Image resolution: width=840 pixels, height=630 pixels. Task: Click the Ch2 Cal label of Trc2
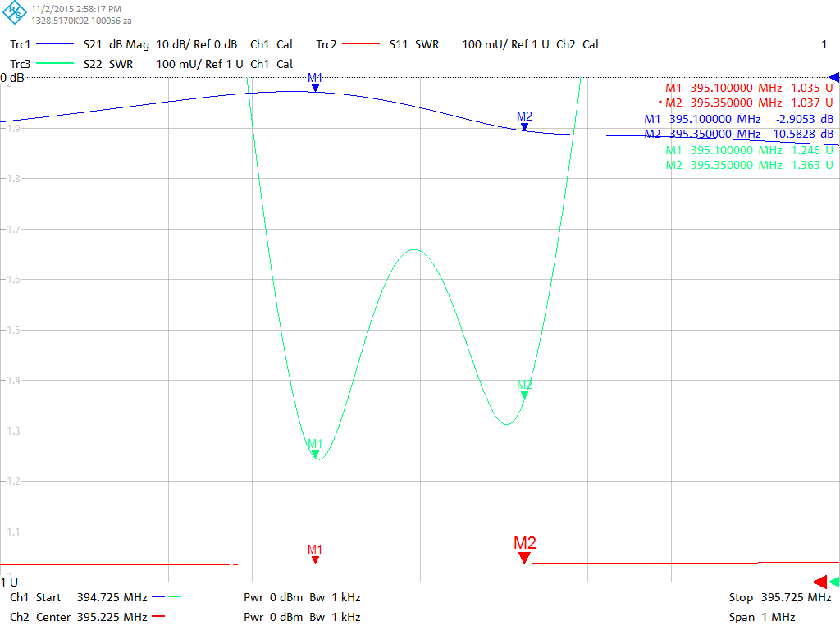tap(577, 44)
